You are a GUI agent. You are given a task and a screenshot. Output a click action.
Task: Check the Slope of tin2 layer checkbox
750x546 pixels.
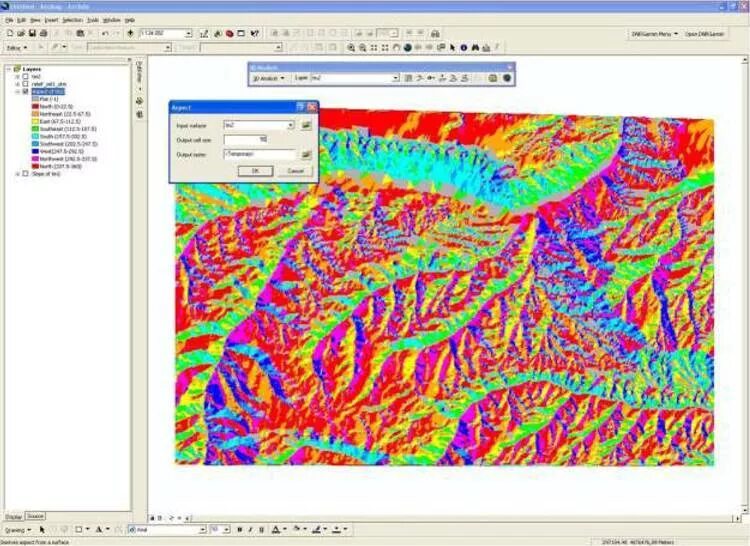(26, 174)
